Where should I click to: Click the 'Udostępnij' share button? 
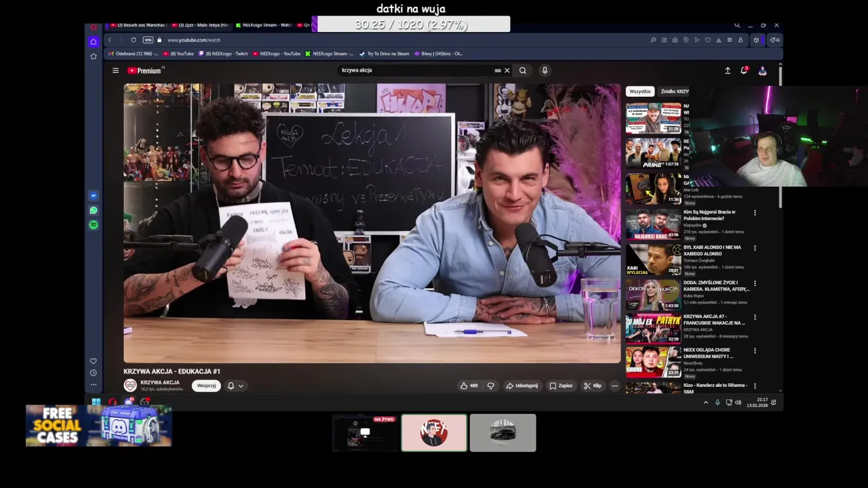(x=522, y=386)
